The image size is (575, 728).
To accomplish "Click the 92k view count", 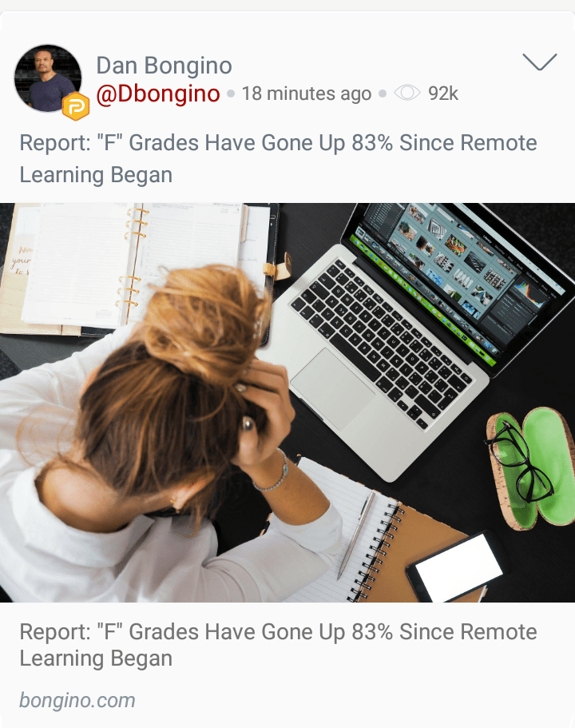I will tap(442, 93).
